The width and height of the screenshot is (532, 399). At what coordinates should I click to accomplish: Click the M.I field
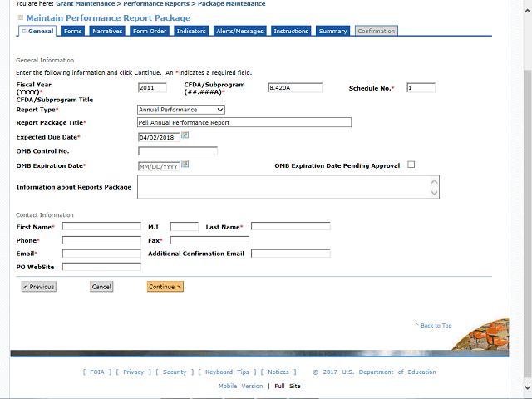click(x=185, y=226)
